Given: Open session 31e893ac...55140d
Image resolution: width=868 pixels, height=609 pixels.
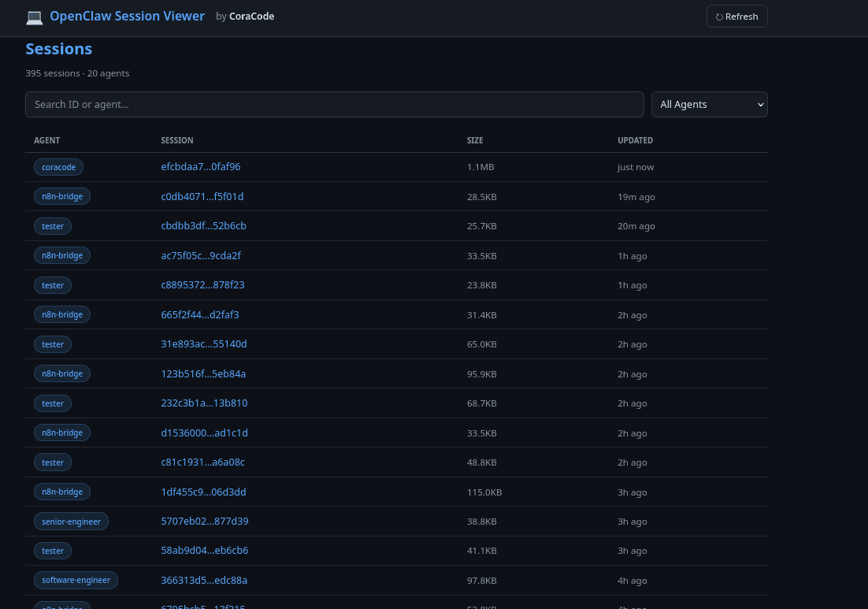Looking at the screenshot, I should click(x=204, y=343).
